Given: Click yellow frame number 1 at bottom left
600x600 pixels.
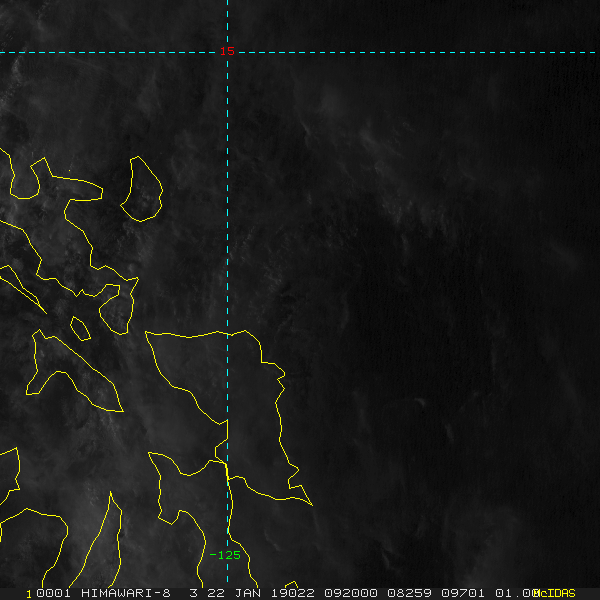Looking at the screenshot, I should tap(29, 594).
